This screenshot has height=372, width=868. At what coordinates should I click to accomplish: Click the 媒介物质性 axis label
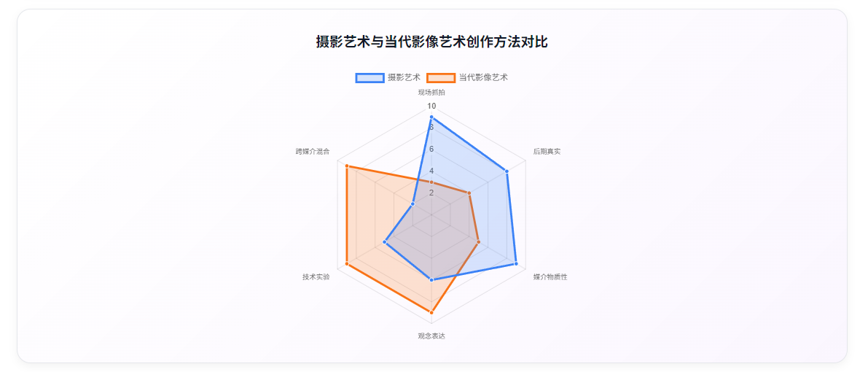click(550, 277)
